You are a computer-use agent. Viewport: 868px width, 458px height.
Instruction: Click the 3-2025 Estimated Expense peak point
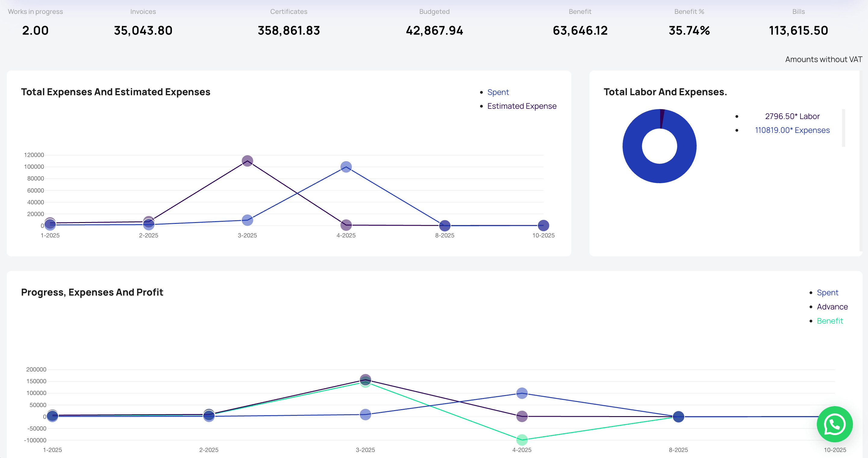(x=247, y=161)
